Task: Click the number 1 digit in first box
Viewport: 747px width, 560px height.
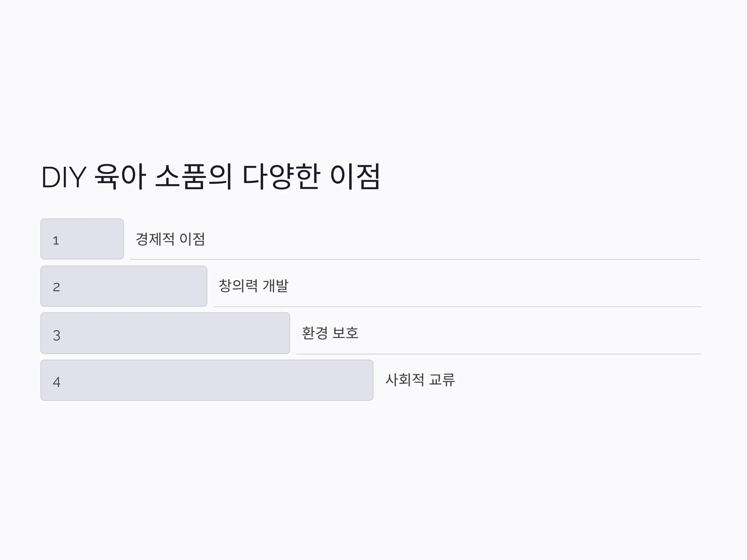Action: click(x=56, y=241)
